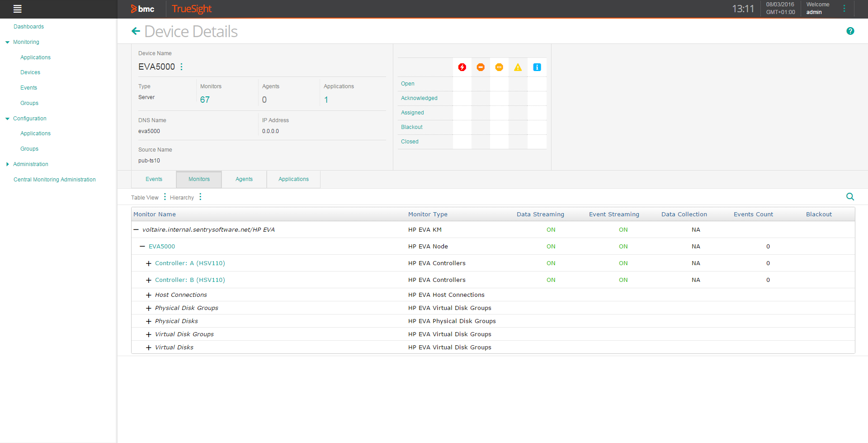The width and height of the screenshot is (868, 443).
Task: Expand the Physical Disk Groups row
Action: pyautogui.click(x=149, y=308)
